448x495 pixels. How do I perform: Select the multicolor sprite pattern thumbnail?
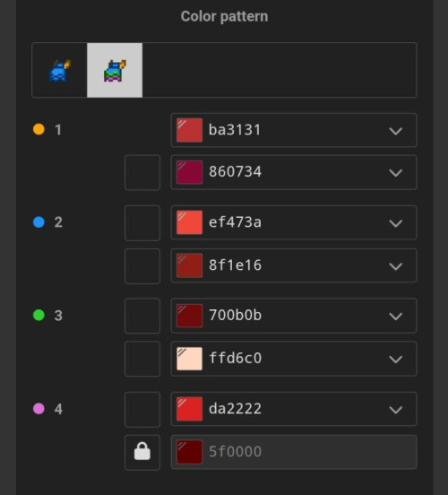click(115, 71)
